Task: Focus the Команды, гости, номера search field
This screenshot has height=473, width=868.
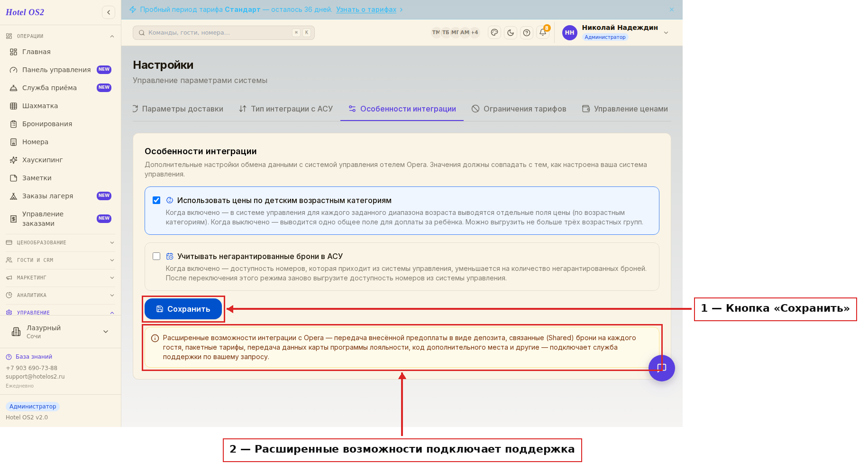Action: [224, 33]
